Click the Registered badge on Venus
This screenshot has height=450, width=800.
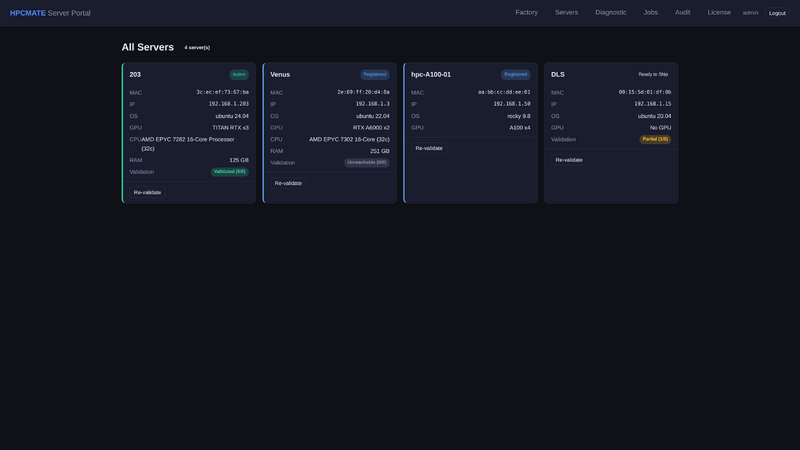(x=374, y=74)
